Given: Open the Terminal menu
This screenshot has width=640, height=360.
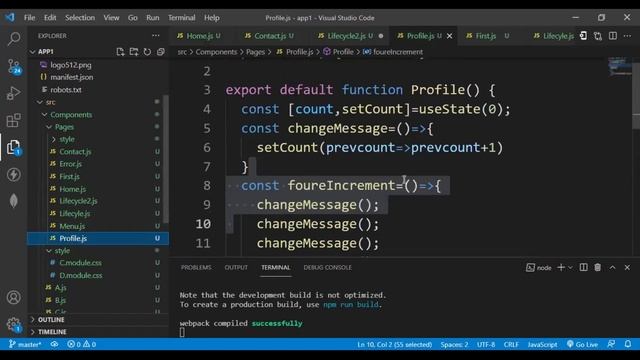Looking at the screenshot, I should click(182, 18).
